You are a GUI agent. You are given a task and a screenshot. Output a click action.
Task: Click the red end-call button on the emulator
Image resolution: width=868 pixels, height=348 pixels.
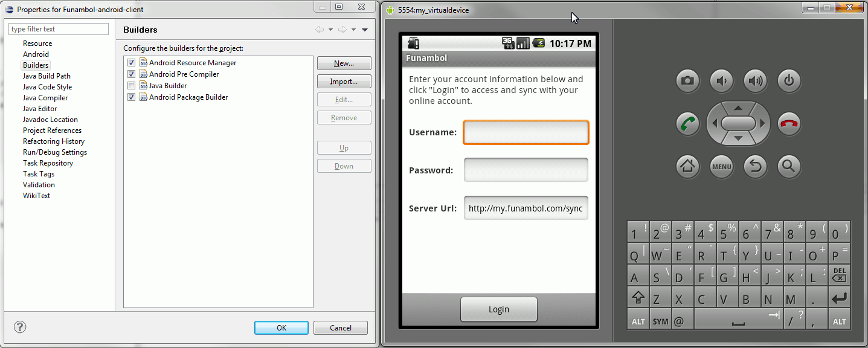point(789,124)
